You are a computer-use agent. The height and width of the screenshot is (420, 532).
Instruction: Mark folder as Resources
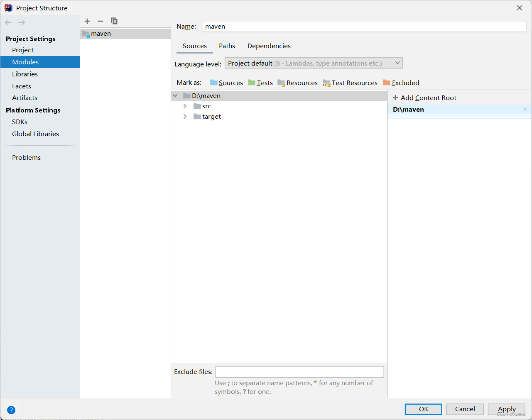[297, 83]
